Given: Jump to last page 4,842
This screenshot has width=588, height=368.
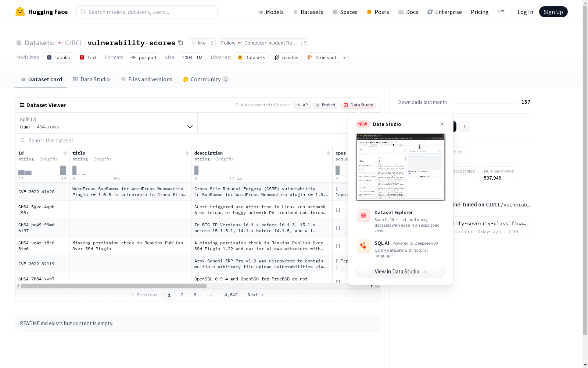Looking at the screenshot, I should point(231,295).
